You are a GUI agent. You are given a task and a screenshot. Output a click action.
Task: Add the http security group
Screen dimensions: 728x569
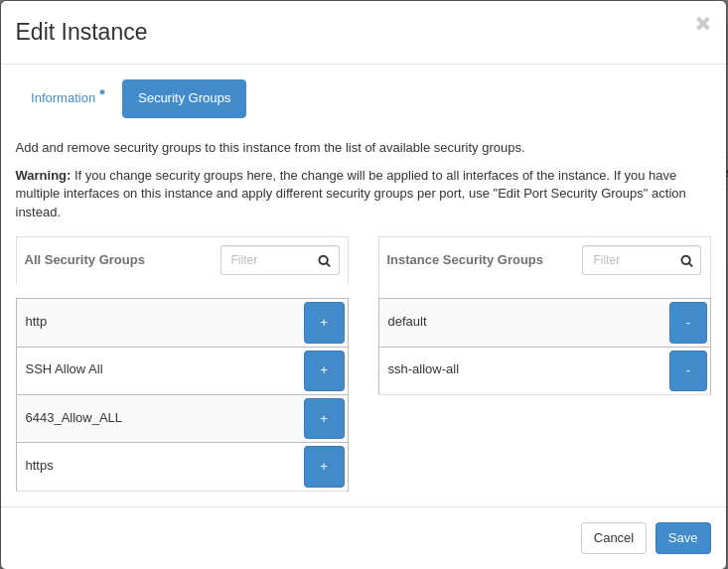pyautogui.click(x=324, y=323)
